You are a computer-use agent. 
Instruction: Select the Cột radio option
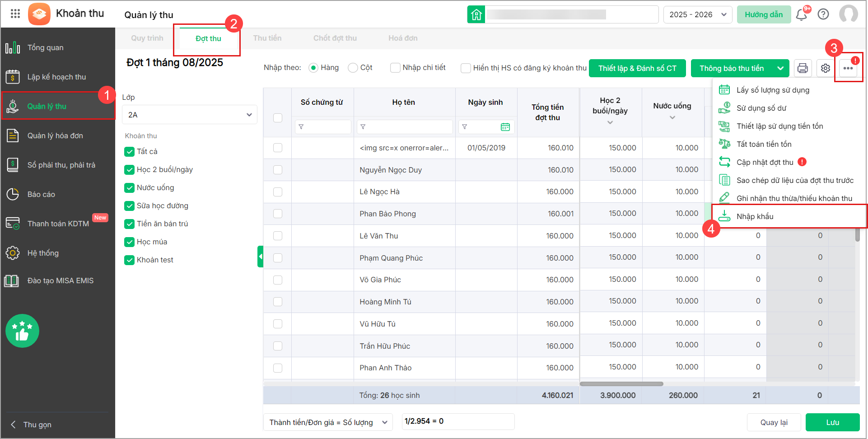[353, 68]
